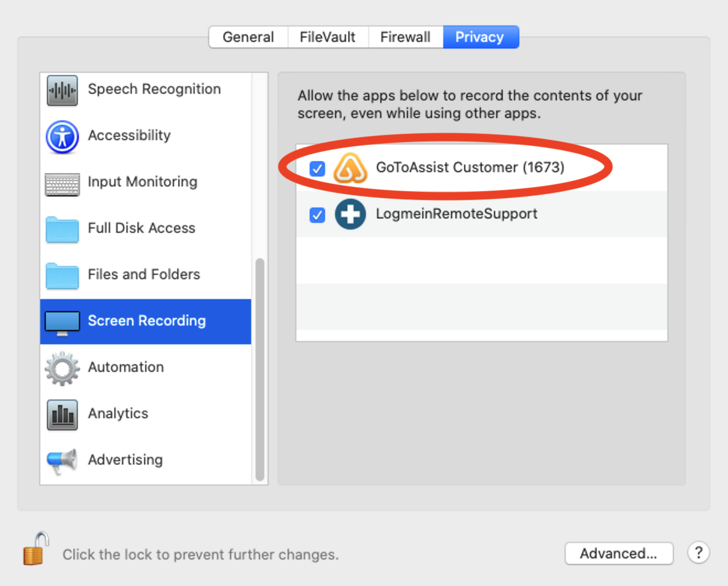The width and height of the screenshot is (728, 586).
Task: Select Speech Recognition in the sidebar
Action: [146, 90]
